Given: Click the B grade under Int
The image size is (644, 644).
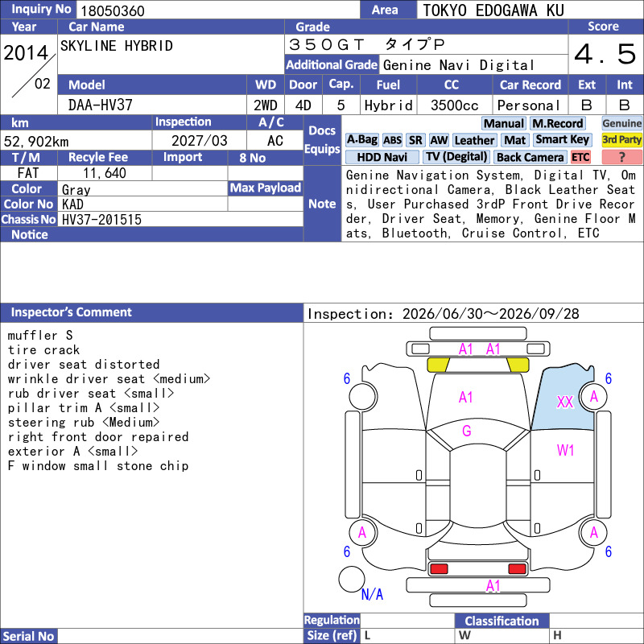Looking at the screenshot, I should [x=625, y=105].
